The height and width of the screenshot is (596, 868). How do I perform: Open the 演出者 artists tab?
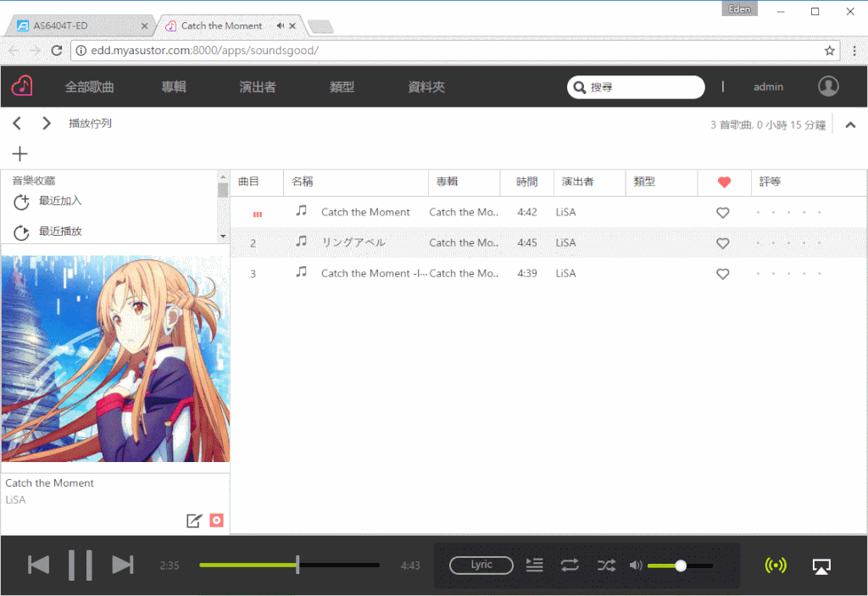258,87
